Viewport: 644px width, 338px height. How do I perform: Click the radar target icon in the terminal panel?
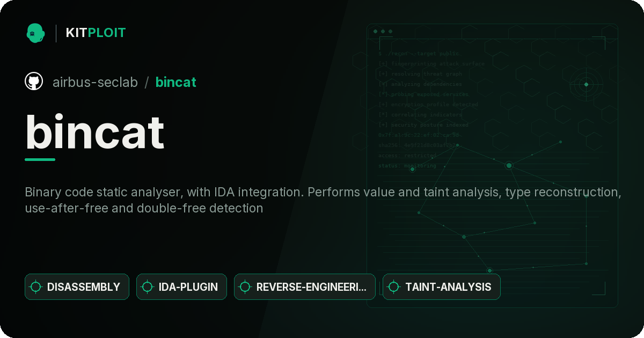click(586, 84)
